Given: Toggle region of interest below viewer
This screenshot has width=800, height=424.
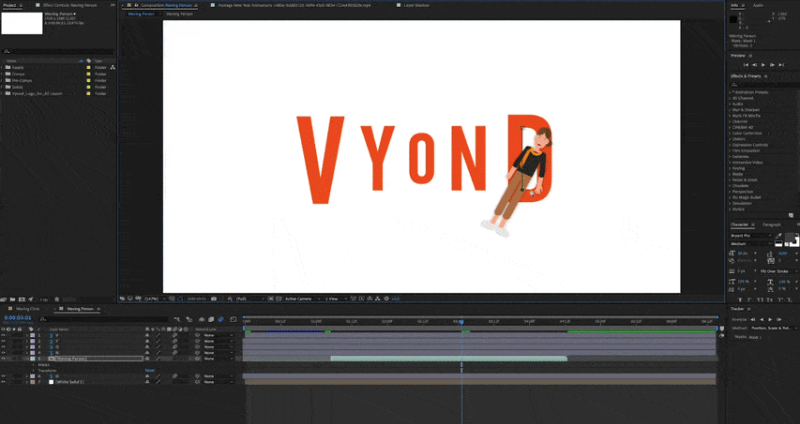Looking at the screenshot, I should 270,298.
